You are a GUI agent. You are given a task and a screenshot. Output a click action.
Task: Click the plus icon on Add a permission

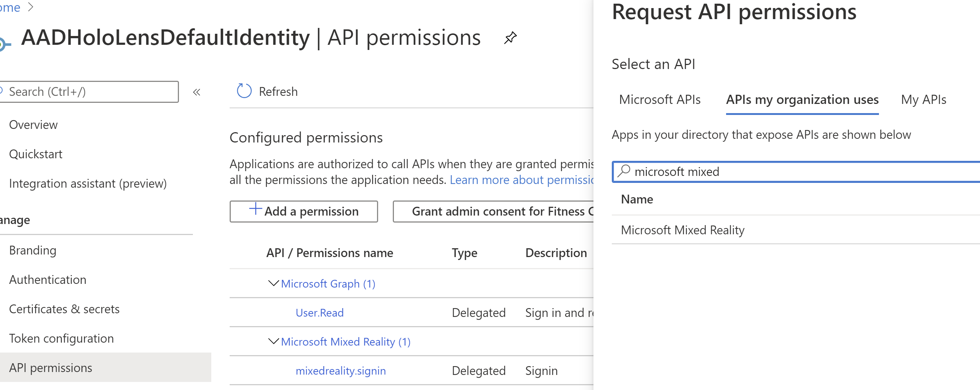click(x=255, y=209)
